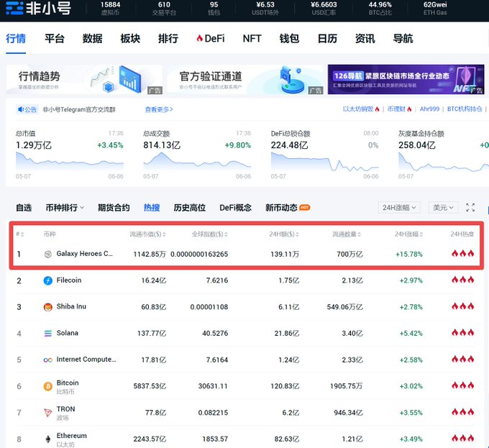Click Bitcoin's 30631.11 price value

pos(213,386)
